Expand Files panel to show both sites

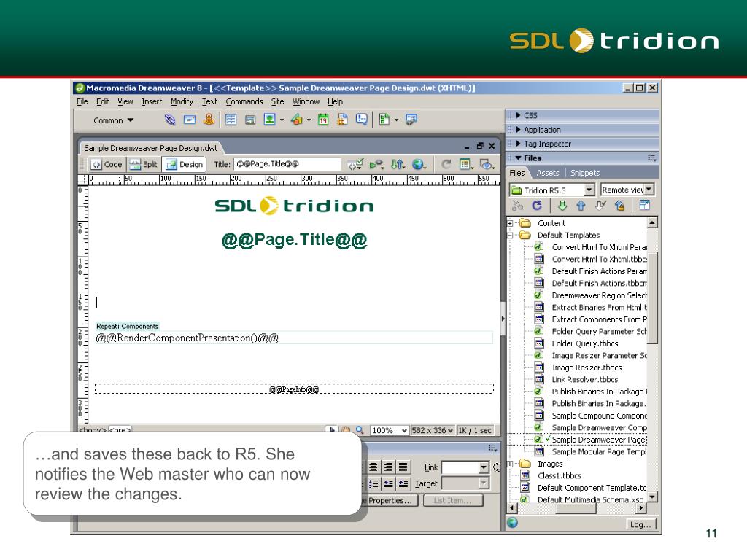point(644,205)
